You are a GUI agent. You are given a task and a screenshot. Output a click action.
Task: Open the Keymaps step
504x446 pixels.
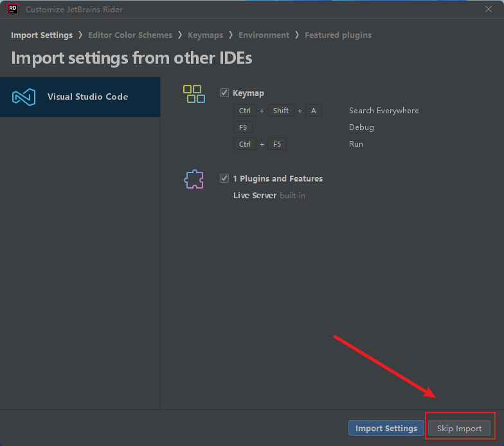(205, 35)
